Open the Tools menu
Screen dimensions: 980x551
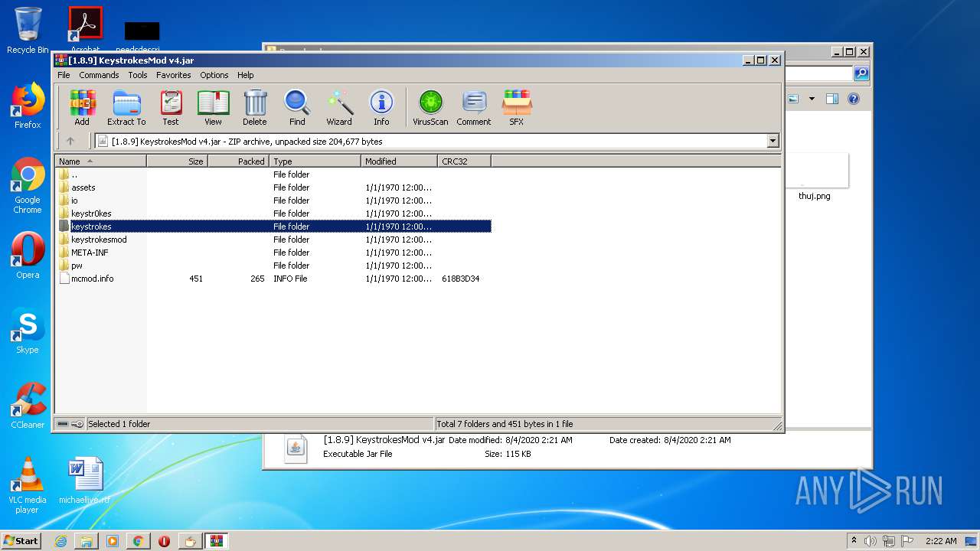coord(138,75)
